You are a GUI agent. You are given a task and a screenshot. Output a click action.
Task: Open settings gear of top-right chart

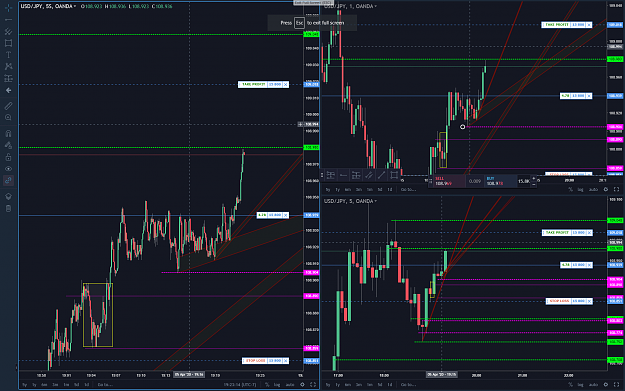pyautogui.click(x=605, y=189)
